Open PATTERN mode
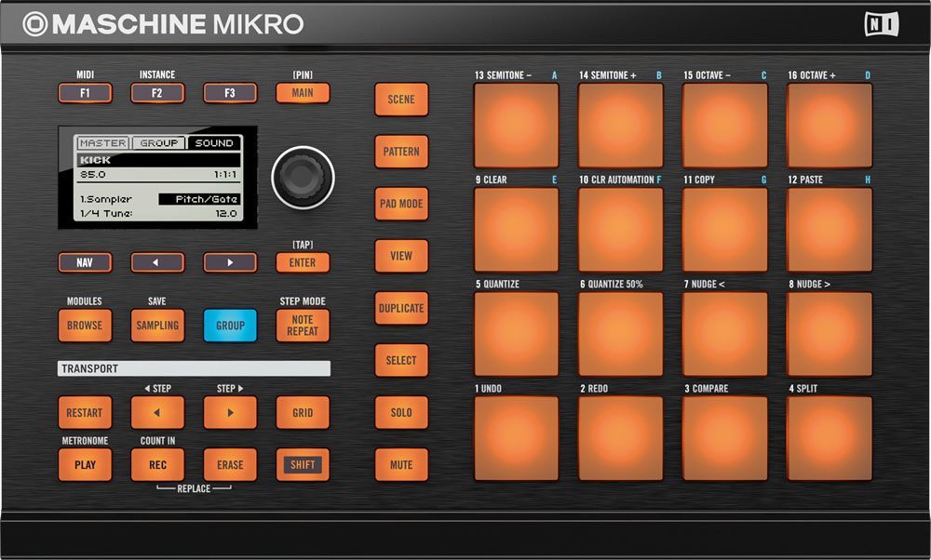 pos(400,152)
